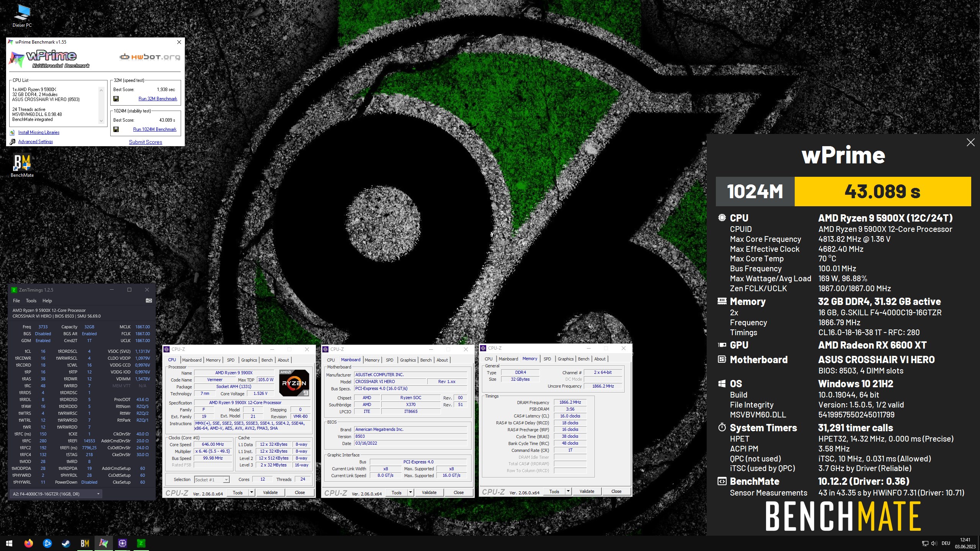Screen dimensions: 980x551
Task: Open Tools menu in ZenTimings
Action: click(x=31, y=301)
